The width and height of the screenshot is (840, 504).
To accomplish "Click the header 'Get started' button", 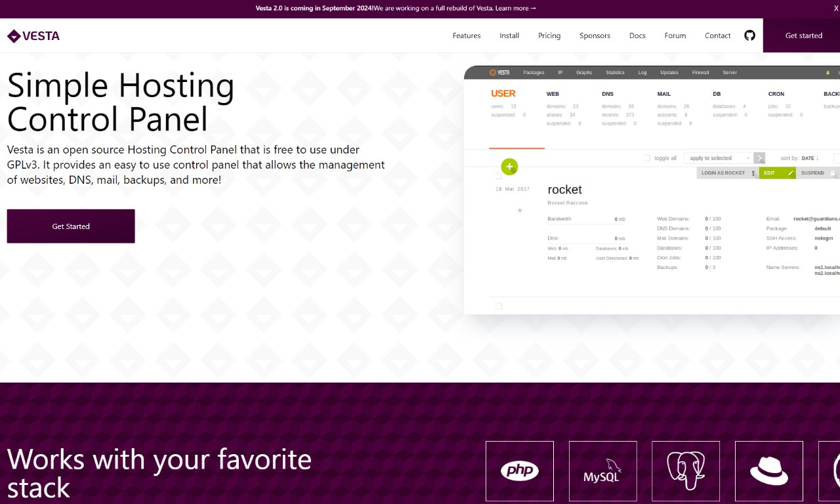I will tap(803, 35).
